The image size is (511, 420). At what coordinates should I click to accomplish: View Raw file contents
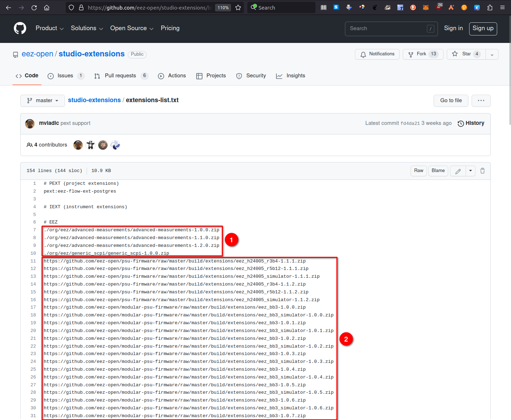[x=419, y=171]
